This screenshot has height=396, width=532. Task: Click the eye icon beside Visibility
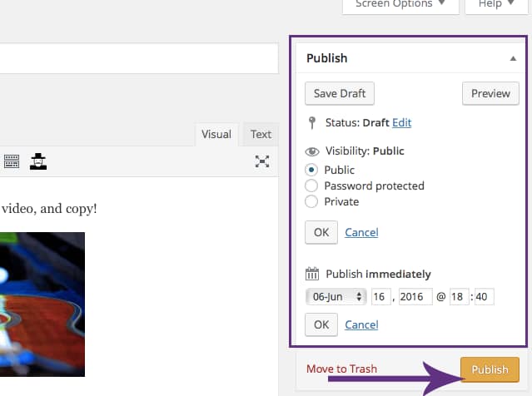click(312, 152)
